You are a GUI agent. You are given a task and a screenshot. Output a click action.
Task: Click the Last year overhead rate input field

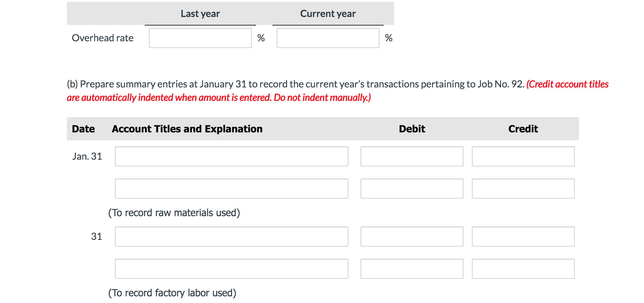pos(200,38)
